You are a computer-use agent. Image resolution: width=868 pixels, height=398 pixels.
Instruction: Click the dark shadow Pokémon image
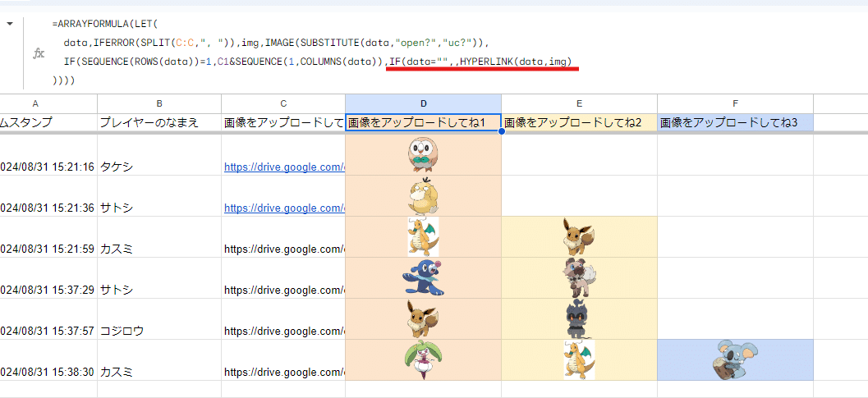(578, 319)
